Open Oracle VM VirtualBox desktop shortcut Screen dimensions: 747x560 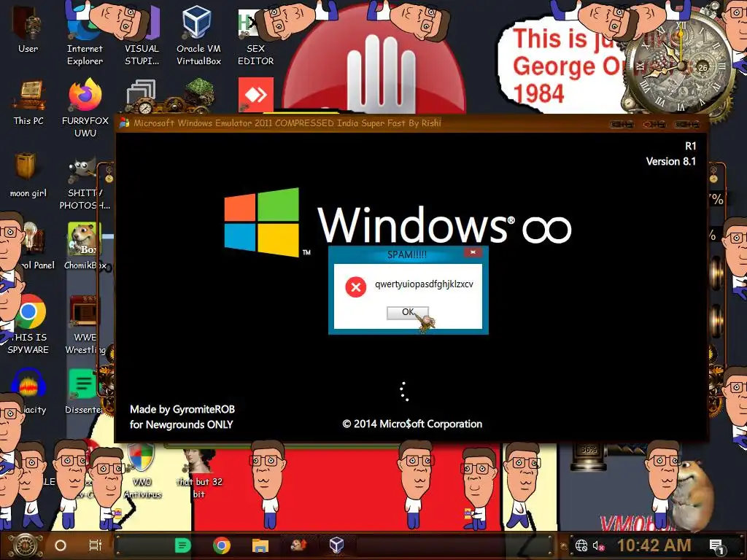[x=198, y=36]
